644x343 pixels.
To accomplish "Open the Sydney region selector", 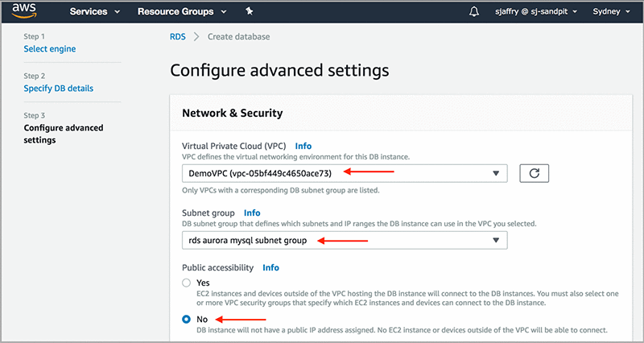I will 611,11.
